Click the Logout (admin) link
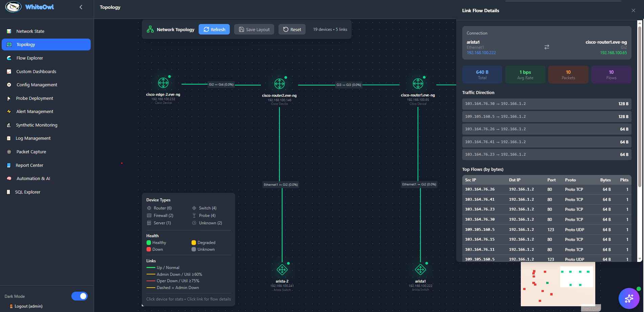 point(28,306)
